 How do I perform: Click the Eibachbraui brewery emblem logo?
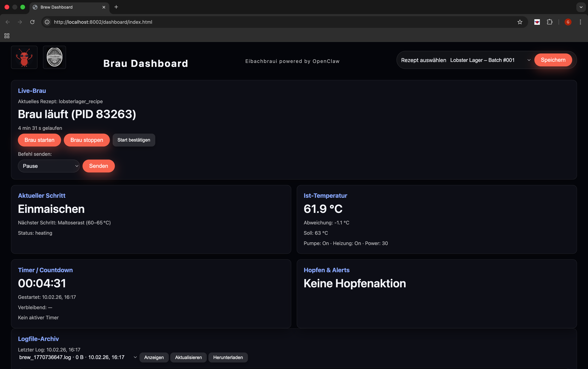pos(54,57)
